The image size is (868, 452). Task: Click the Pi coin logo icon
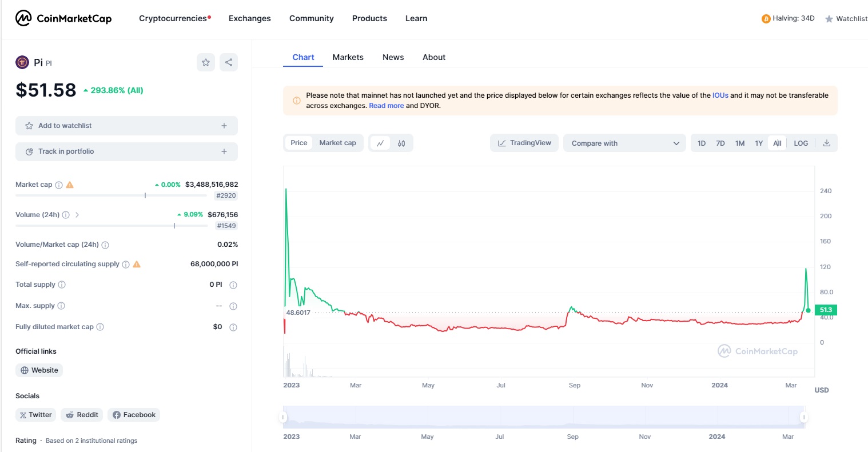[x=22, y=62]
